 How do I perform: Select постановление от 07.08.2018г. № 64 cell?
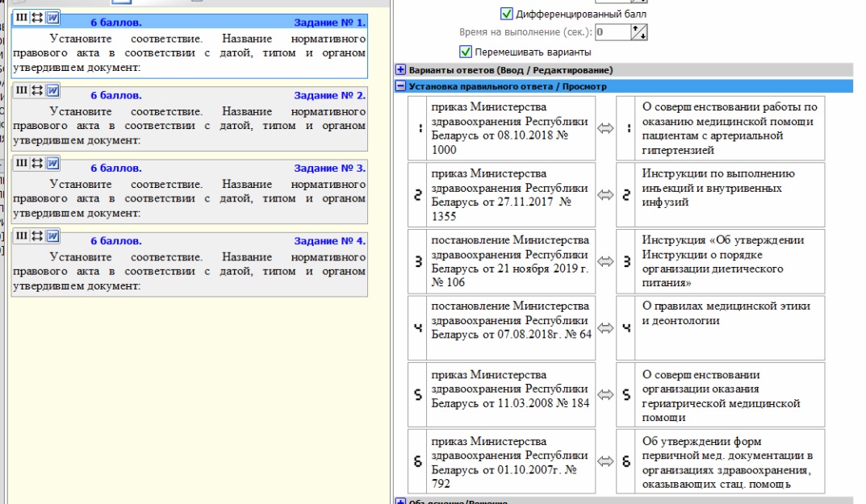click(511, 328)
